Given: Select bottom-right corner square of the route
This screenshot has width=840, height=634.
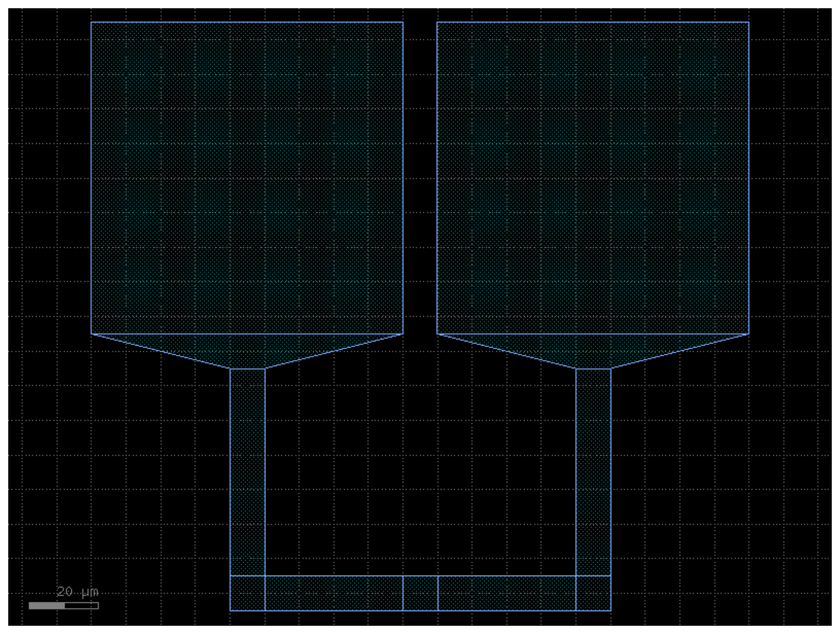Looking at the screenshot, I should (593, 593).
